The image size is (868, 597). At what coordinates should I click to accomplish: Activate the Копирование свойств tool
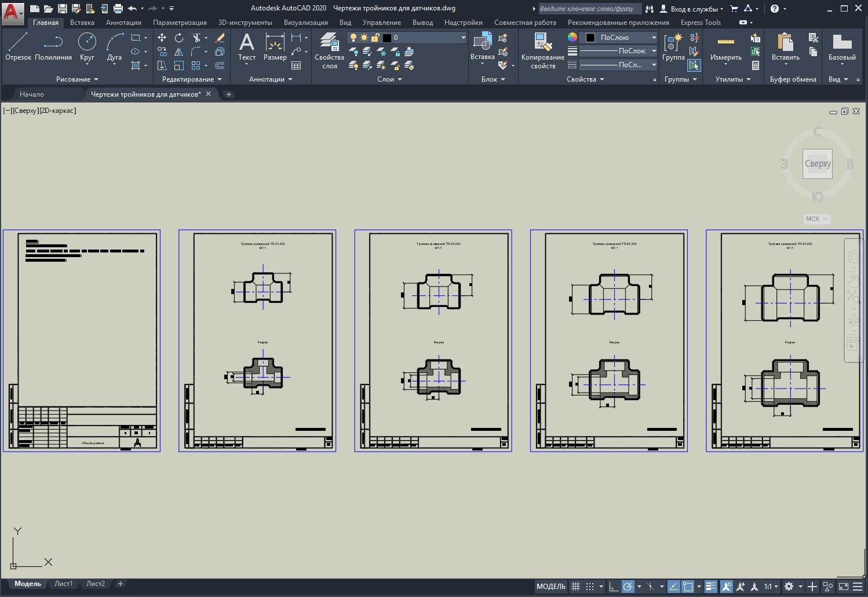543,51
